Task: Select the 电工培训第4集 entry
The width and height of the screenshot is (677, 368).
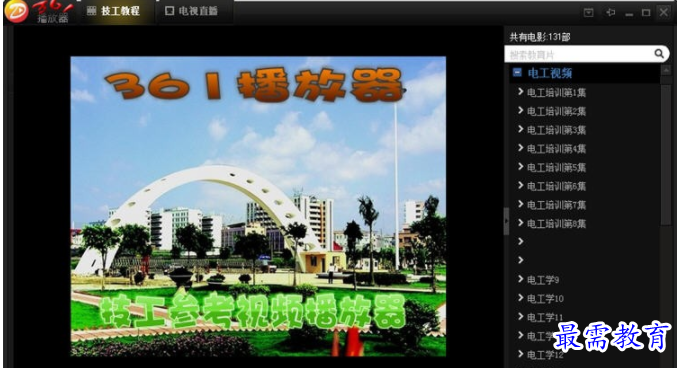Action: click(x=556, y=149)
